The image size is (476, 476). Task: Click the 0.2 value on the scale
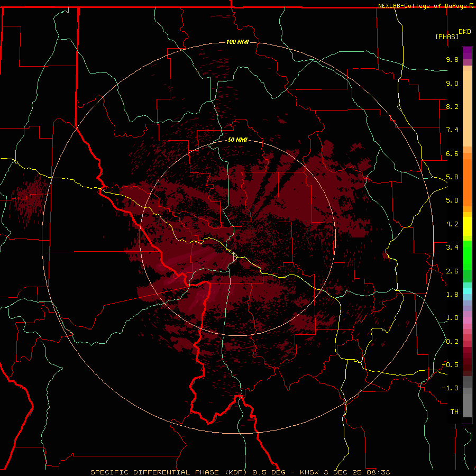[452, 342]
